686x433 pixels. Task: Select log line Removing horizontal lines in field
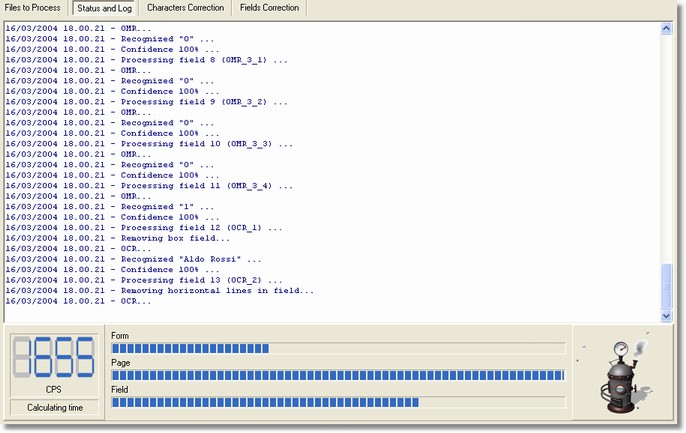[x=160, y=291]
